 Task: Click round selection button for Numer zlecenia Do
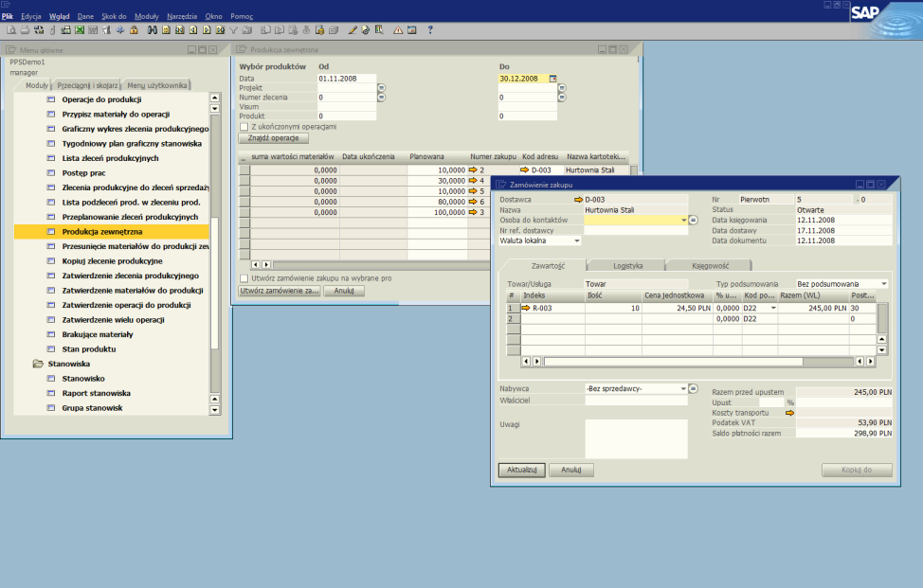point(562,97)
